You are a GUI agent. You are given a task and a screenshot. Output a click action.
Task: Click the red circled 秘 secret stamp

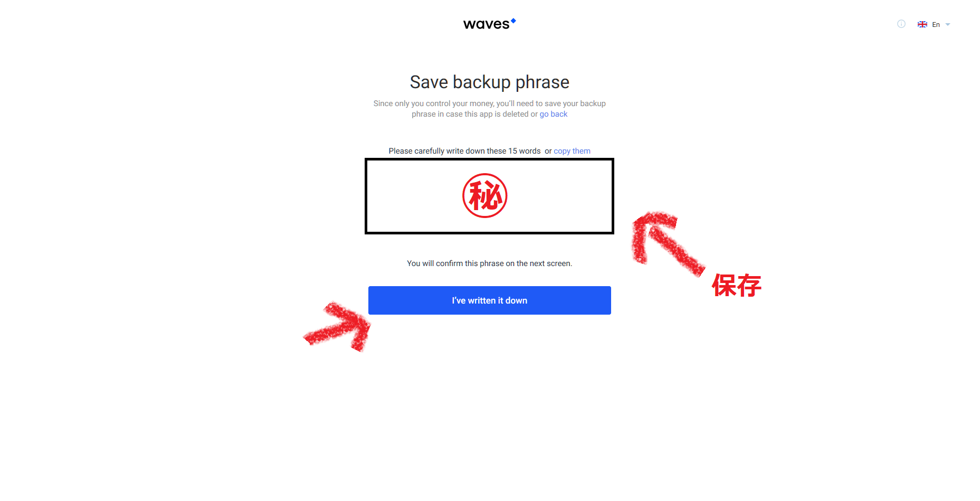coord(485,195)
